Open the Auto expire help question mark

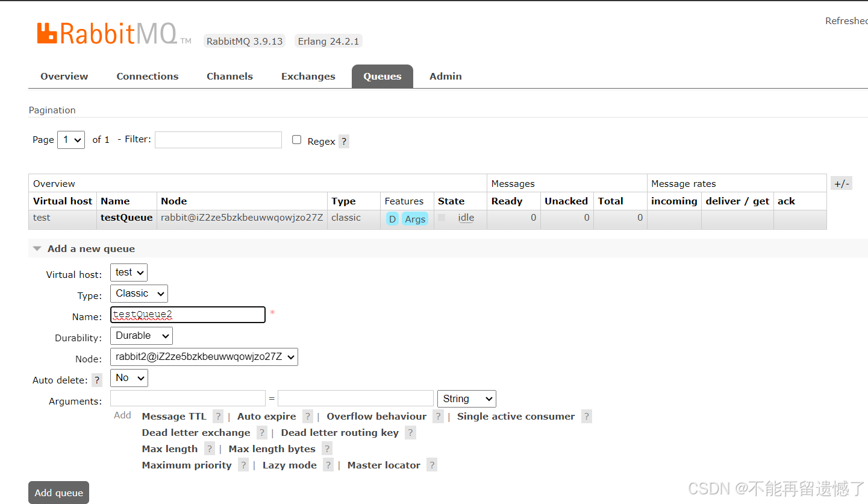pyautogui.click(x=308, y=416)
